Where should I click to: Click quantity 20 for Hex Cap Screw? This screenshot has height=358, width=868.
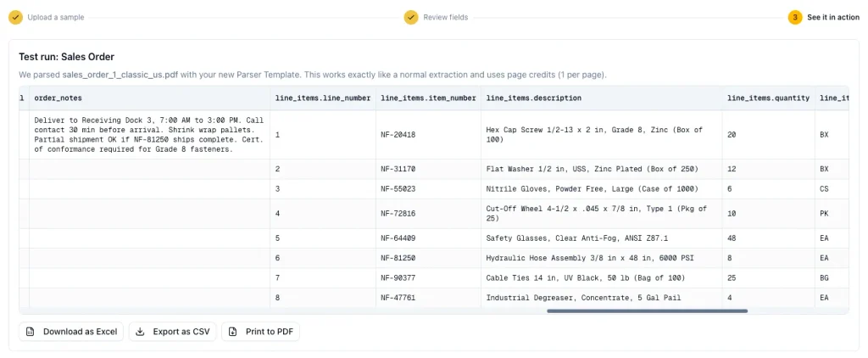tap(768, 135)
